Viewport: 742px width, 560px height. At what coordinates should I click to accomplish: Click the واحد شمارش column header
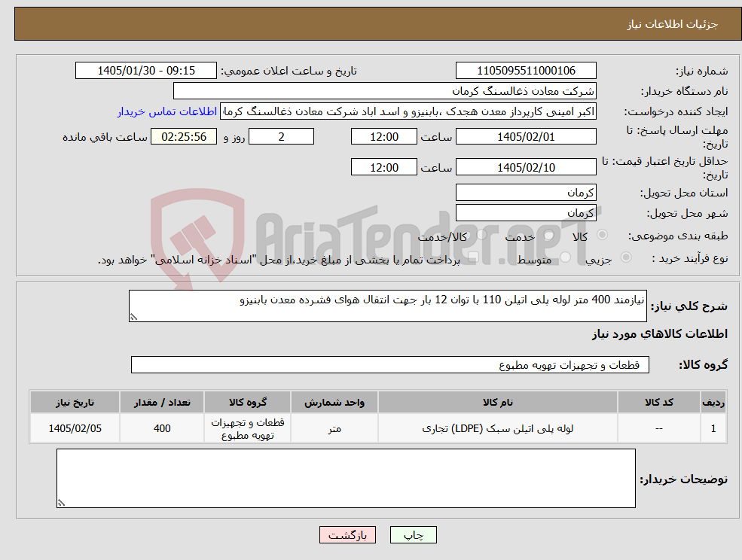(334, 402)
